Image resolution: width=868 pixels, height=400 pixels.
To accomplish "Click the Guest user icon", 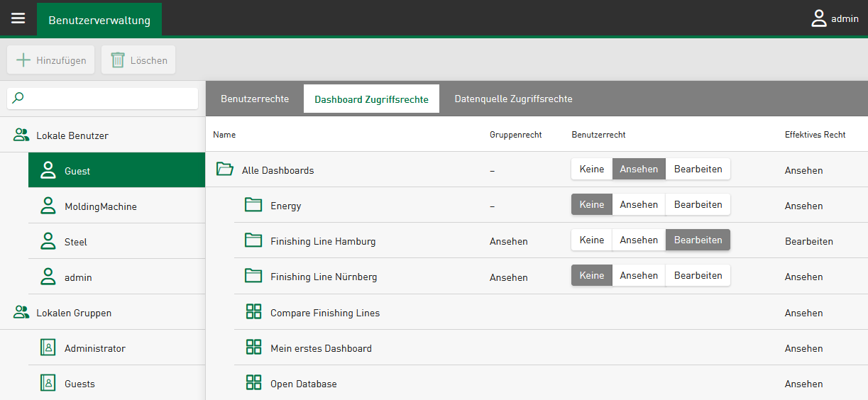I will click(48, 170).
